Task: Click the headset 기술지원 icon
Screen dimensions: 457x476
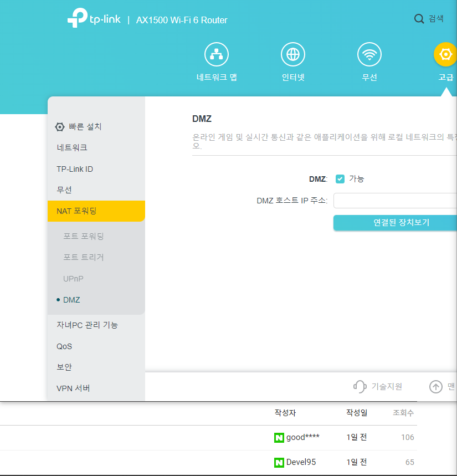Action: (x=360, y=386)
